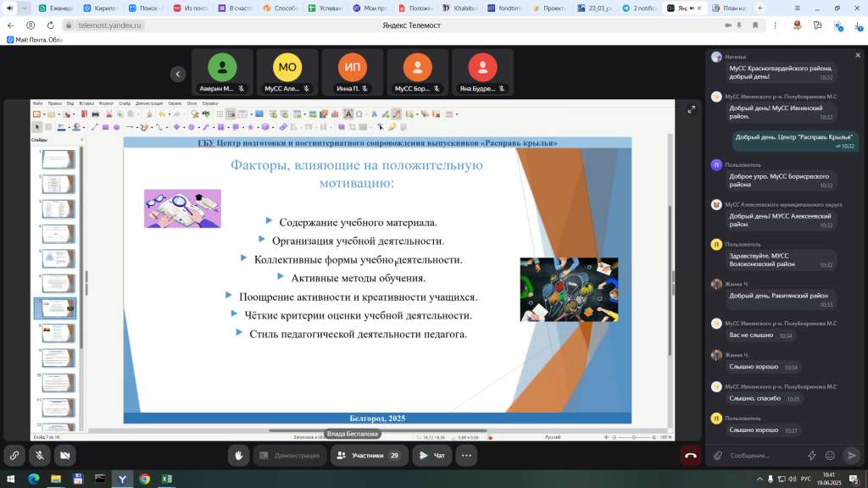The width and height of the screenshot is (868, 488).
Task: Switch to the План на browser tab
Action: [729, 8]
